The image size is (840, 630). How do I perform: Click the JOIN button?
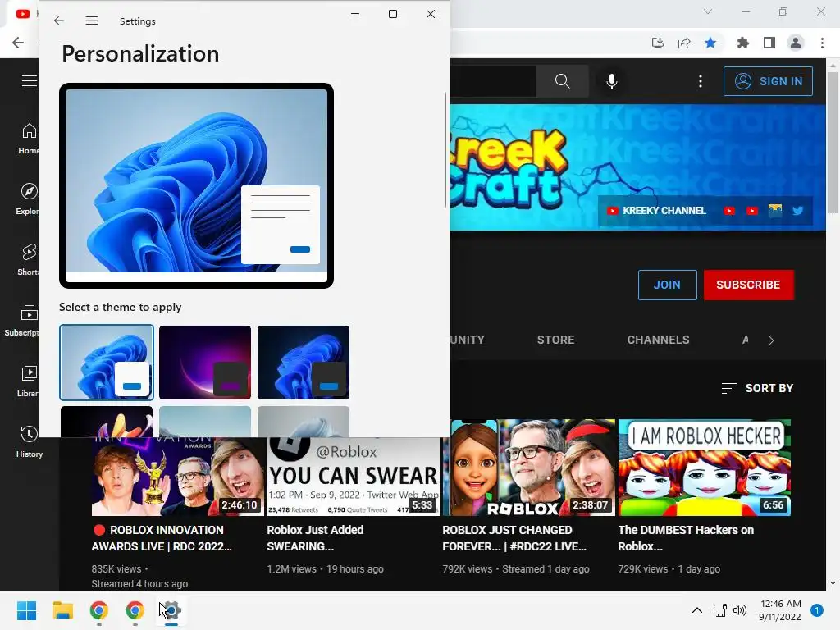[667, 285]
